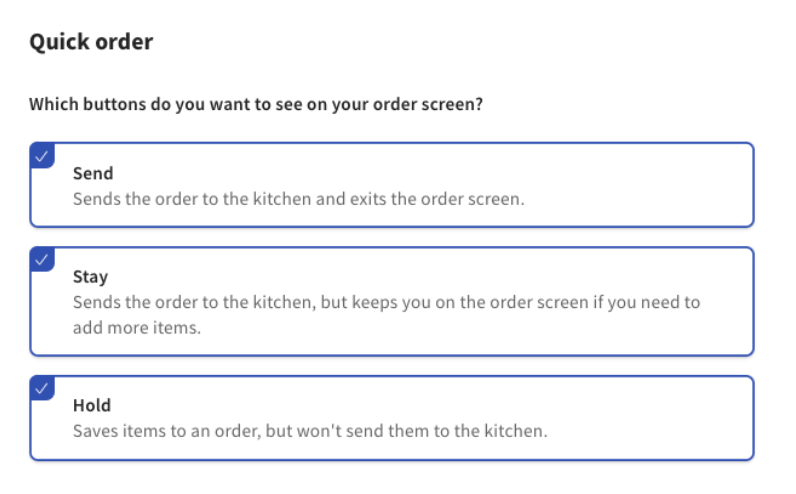Click empty space right of Send description

pos(640,198)
